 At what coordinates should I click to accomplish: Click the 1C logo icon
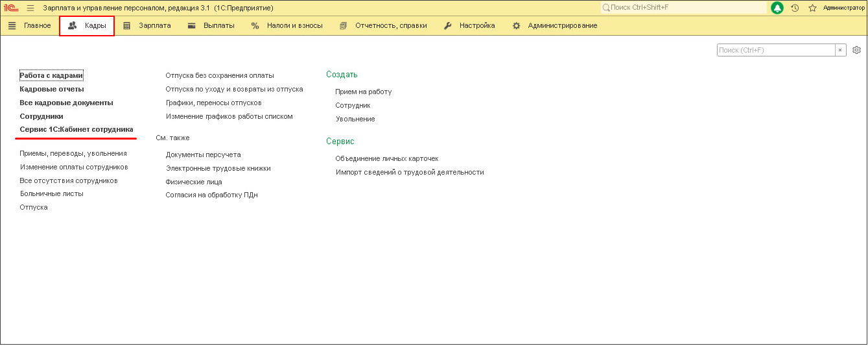pyautogui.click(x=11, y=8)
